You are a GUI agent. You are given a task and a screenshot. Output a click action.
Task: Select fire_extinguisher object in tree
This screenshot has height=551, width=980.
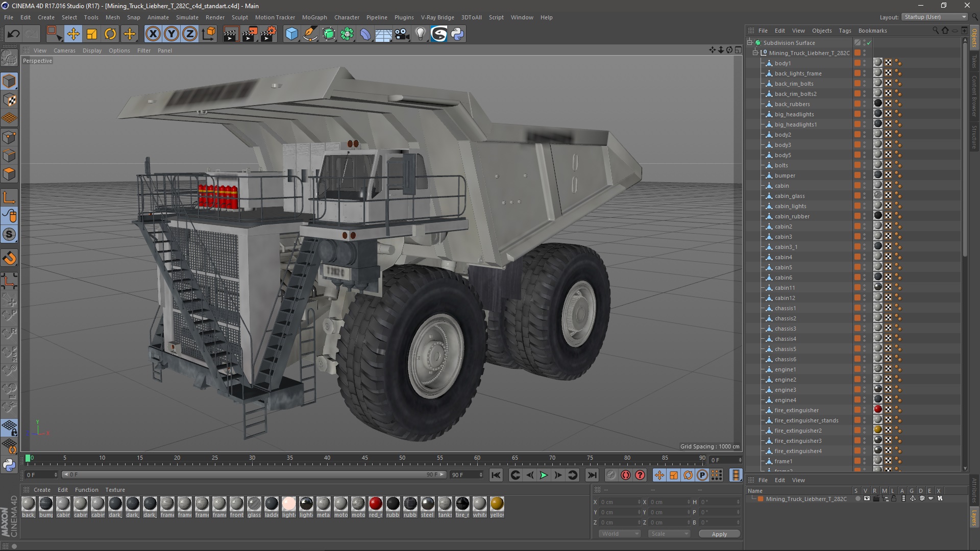pos(796,410)
